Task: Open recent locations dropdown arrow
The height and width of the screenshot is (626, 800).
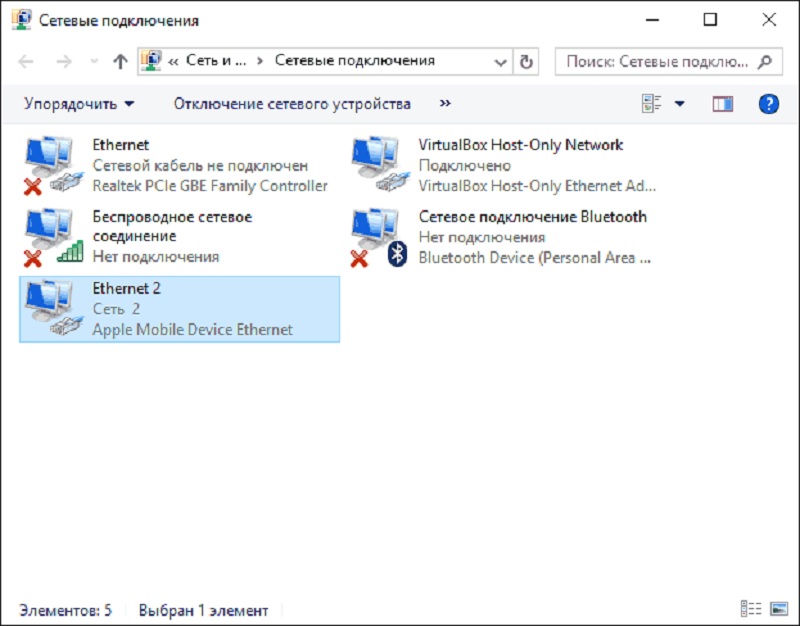Action: [94, 61]
